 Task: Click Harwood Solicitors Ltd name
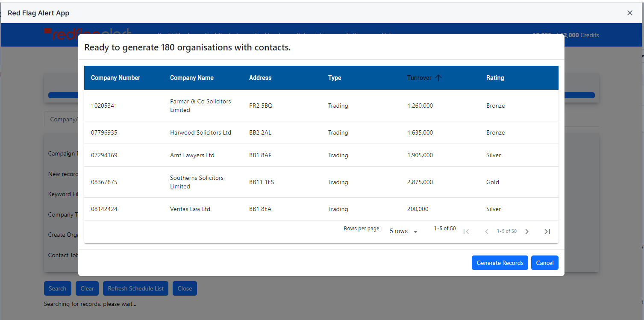coord(200,132)
